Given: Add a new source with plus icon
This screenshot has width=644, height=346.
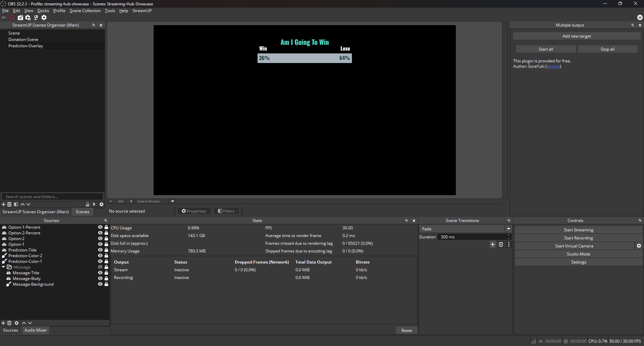Looking at the screenshot, I should tap(3, 323).
